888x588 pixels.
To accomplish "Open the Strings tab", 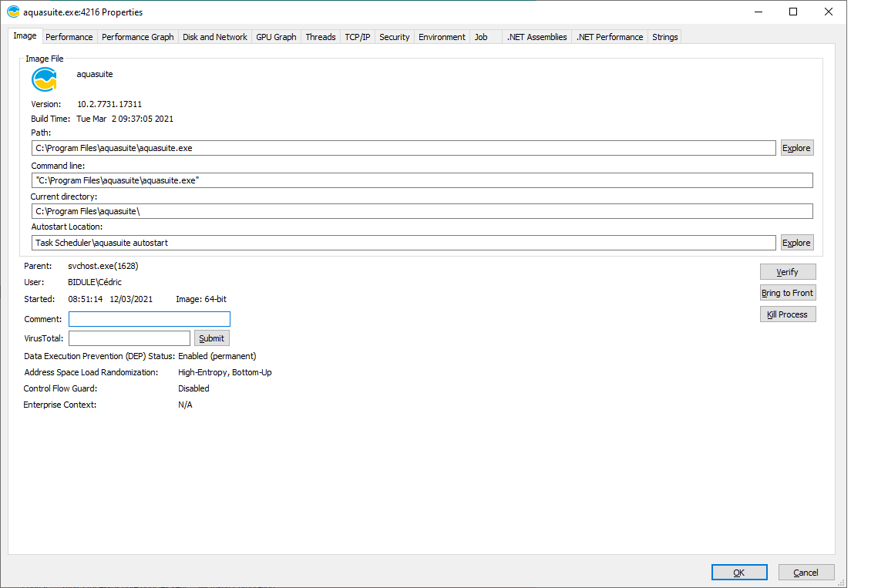I will click(x=664, y=37).
